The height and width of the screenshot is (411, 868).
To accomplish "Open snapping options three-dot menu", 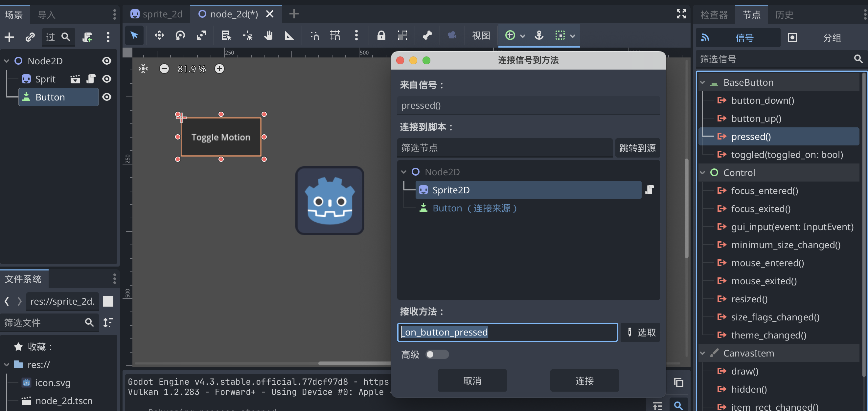I will click(356, 35).
